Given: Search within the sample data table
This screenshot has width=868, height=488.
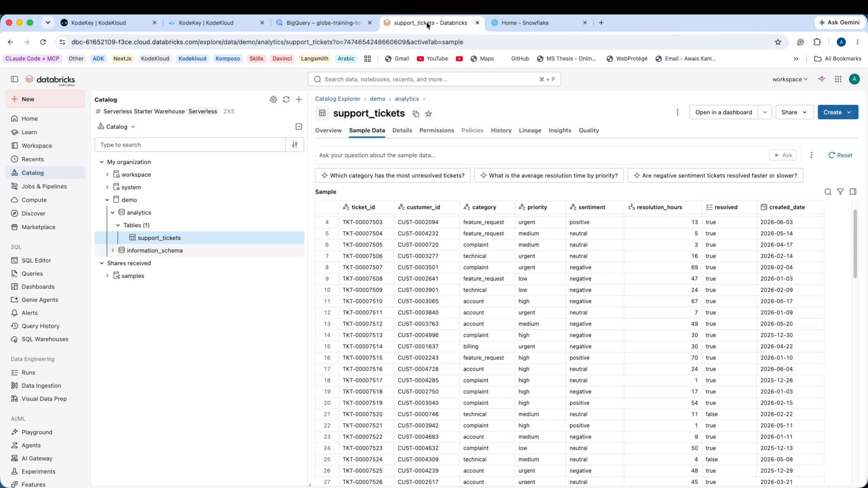Looking at the screenshot, I should (828, 192).
